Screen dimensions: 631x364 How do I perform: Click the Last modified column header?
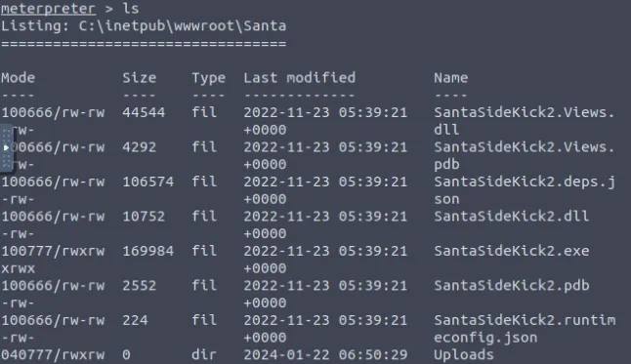(300, 78)
